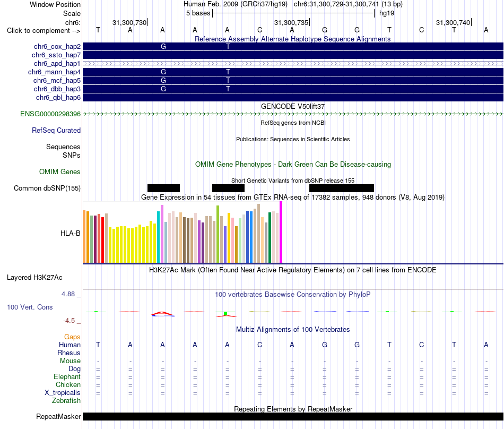Click the HLA-B GTEx expression label
The image size is (504, 429).
click(x=71, y=233)
